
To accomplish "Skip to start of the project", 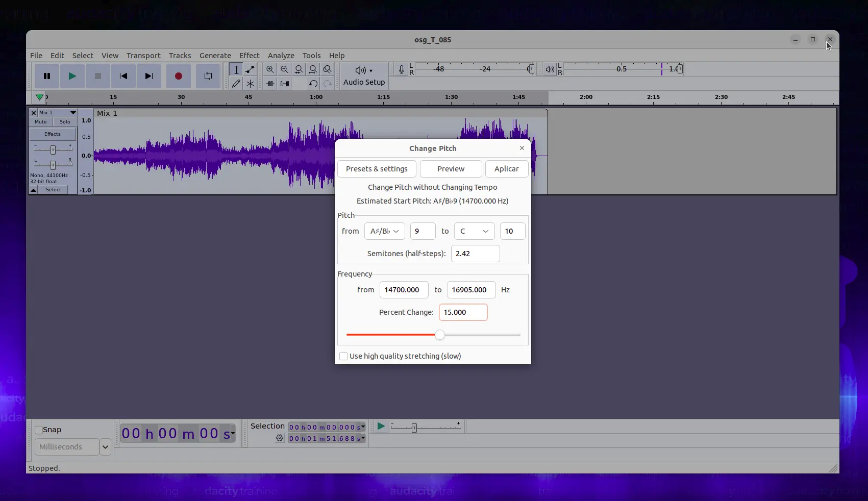I will coord(123,76).
